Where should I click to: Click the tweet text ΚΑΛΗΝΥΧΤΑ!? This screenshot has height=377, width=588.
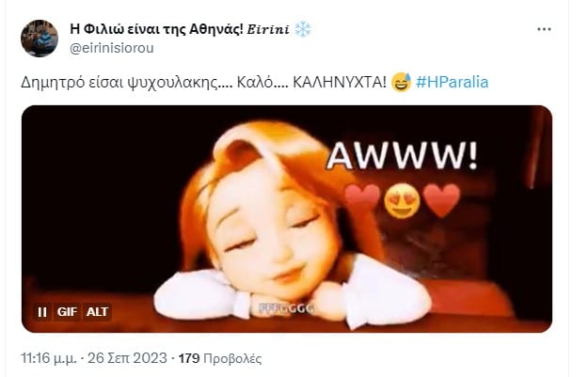pos(339,82)
